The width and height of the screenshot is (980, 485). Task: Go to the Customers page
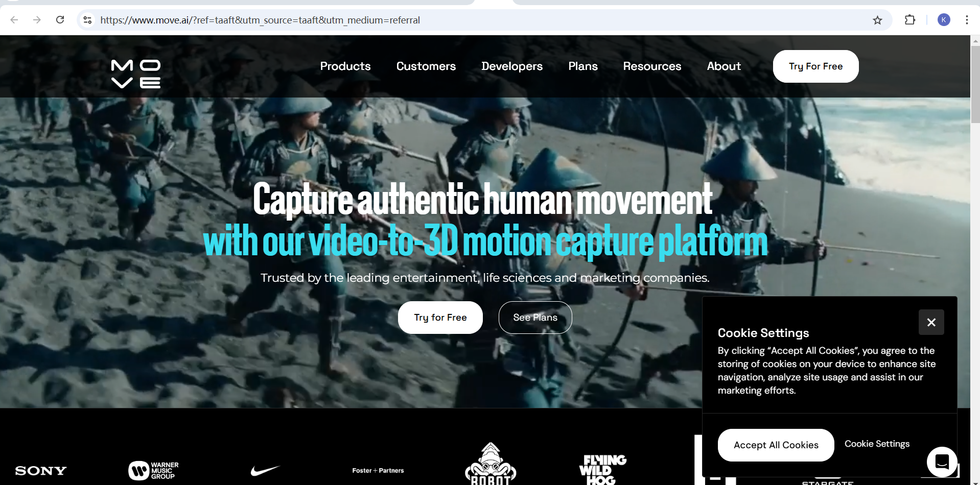pos(426,66)
